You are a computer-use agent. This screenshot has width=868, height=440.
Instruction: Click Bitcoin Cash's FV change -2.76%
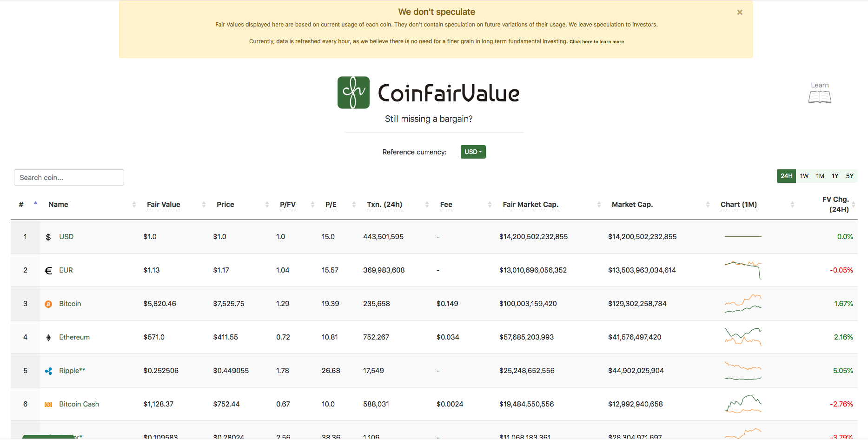point(841,404)
